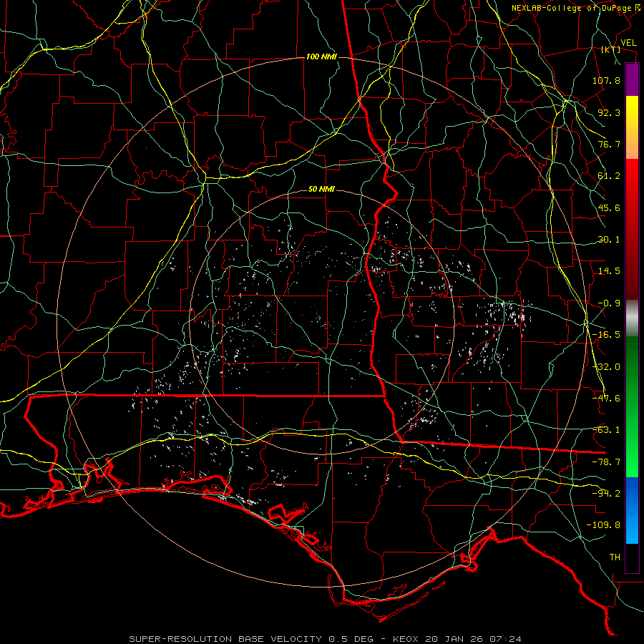The width and height of the screenshot is (644, 644).
Task: Click the 100 NMI range ring label
Action: 321,57
